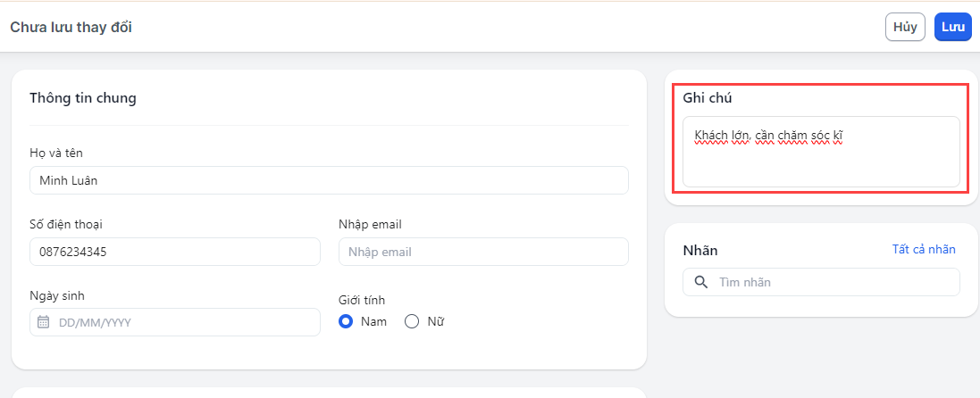Click the magnifier icon beside Tìm nhãn

click(701, 282)
